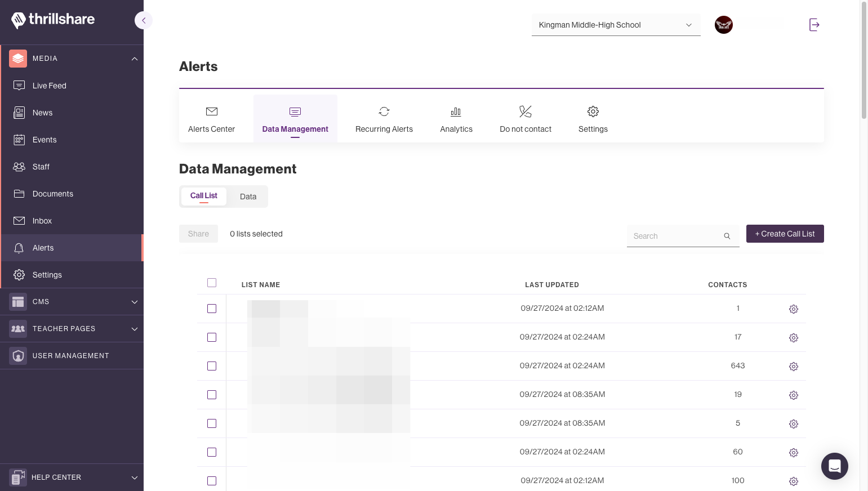Click the User Management shield icon
Image resolution: width=868 pixels, height=491 pixels.
coord(18,356)
